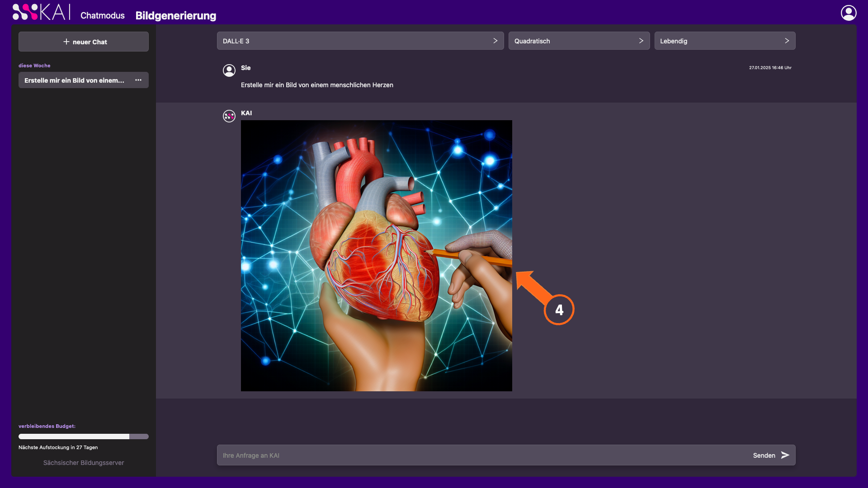Click the 'Nächste Aufstockung in 27 Tagen' text

click(58, 447)
